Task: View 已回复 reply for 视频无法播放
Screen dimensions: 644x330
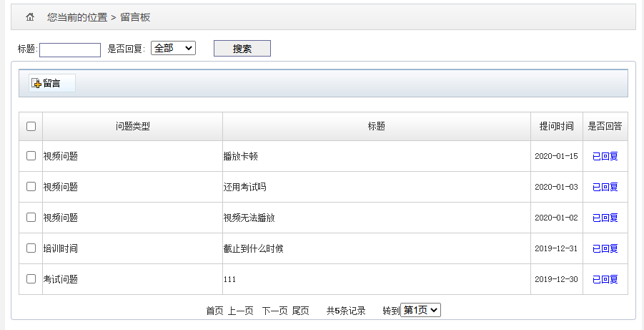Action: (605, 218)
